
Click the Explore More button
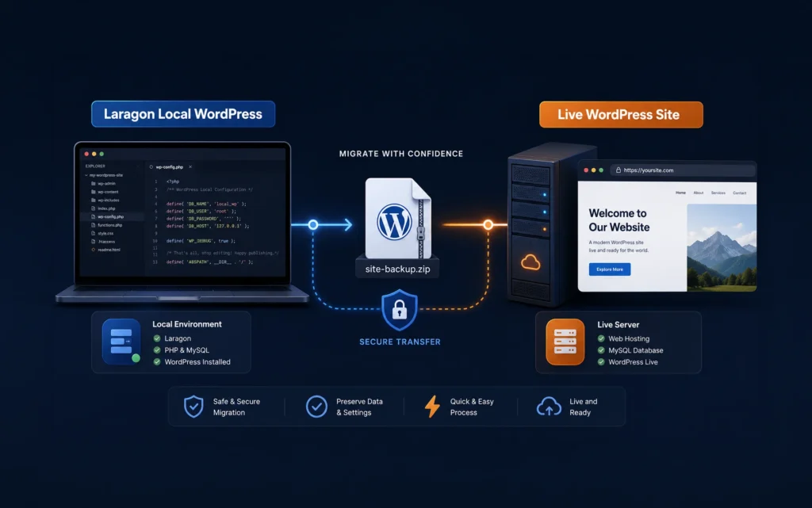coord(610,269)
